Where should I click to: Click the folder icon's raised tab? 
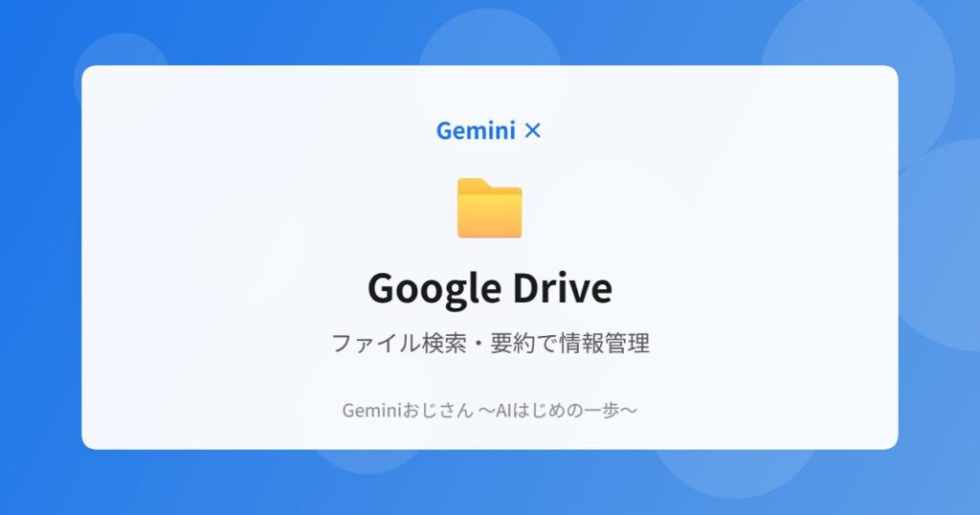(x=475, y=184)
